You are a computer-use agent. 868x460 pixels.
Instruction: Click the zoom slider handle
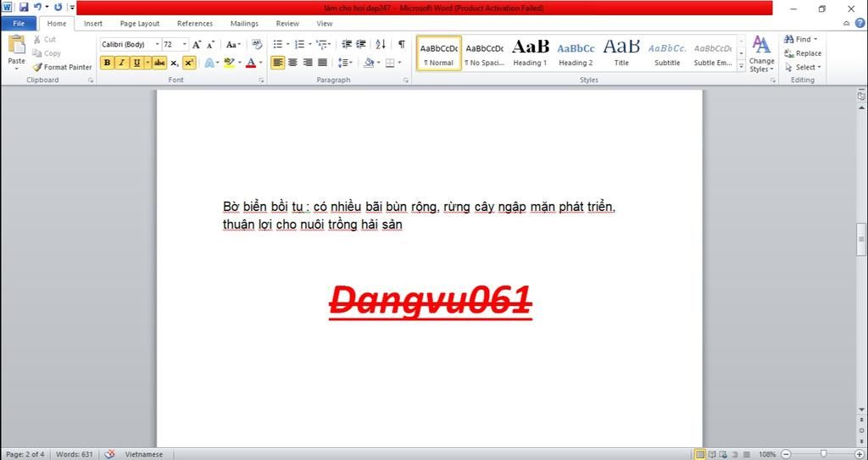(x=824, y=454)
